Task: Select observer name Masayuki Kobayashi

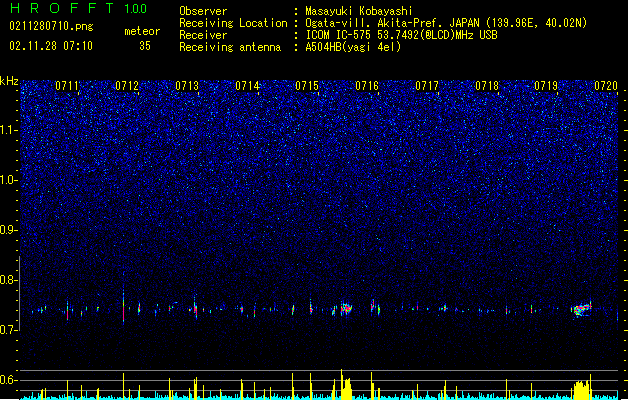Action: click(359, 11)
